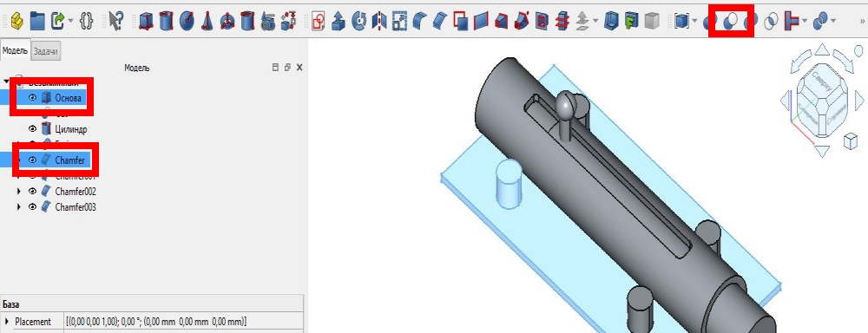This screenshot has width=868, height=333.
Task: Expand the Placement property row
Action: (x=7, y=322)
